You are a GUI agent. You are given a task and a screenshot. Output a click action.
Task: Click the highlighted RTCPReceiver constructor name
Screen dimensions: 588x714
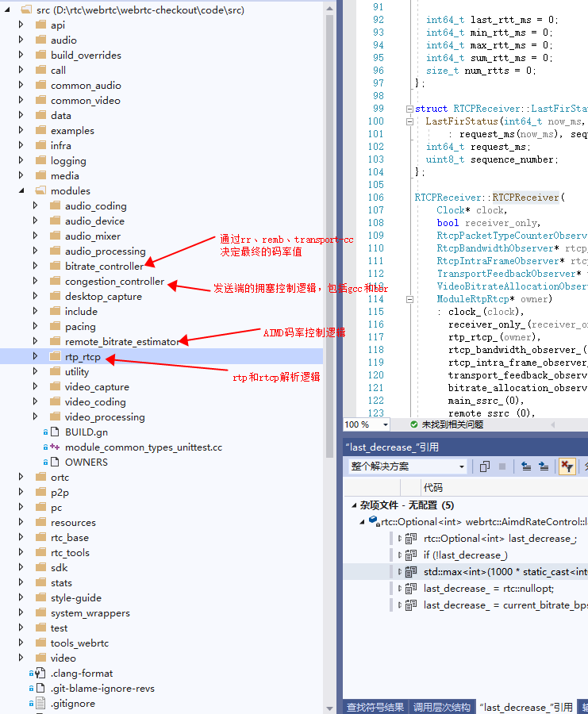click(525, 198)
